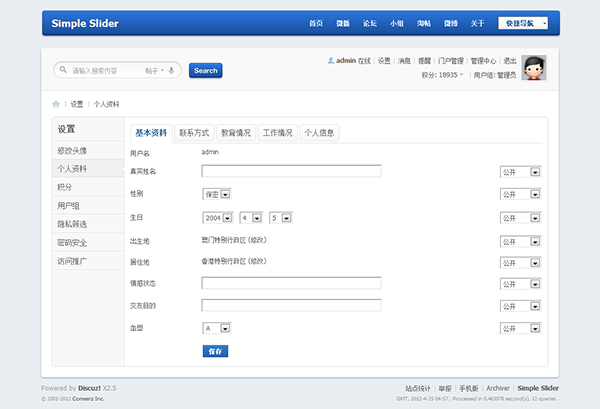The image size is (600, 409).
Task: Switch to the 工作情况 tab
Action: click(x=277, y=133)
